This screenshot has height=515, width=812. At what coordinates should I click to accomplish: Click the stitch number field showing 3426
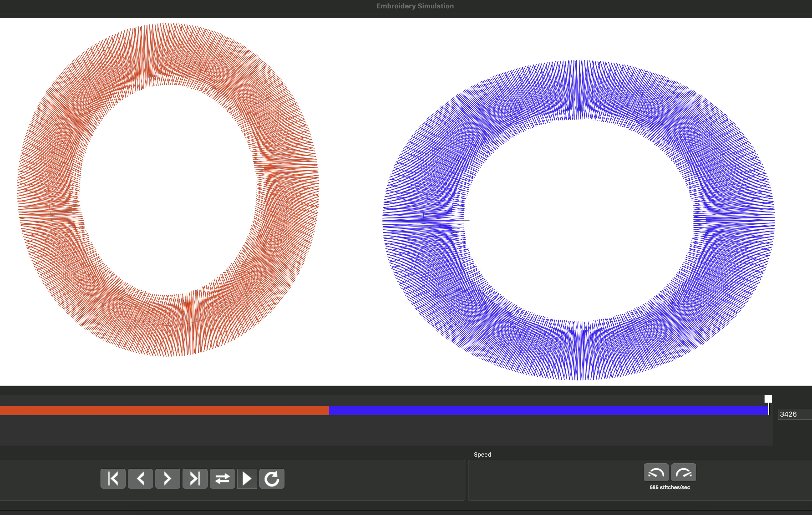(x=795, y=414)
